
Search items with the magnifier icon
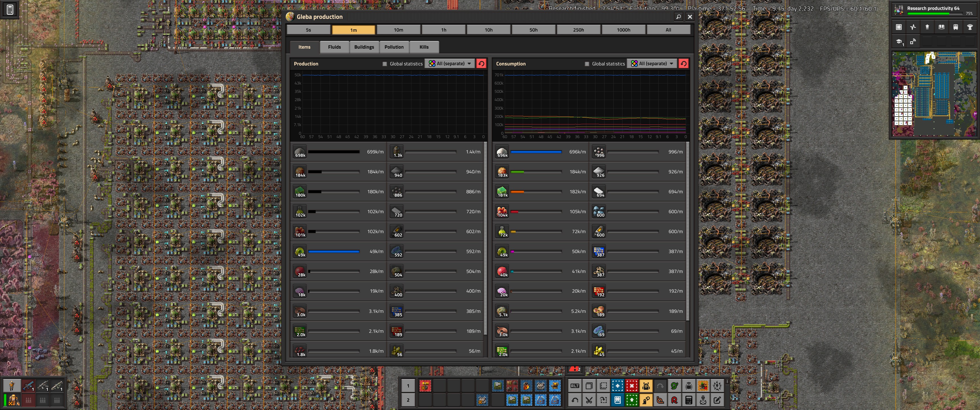[x=678, y=17]
